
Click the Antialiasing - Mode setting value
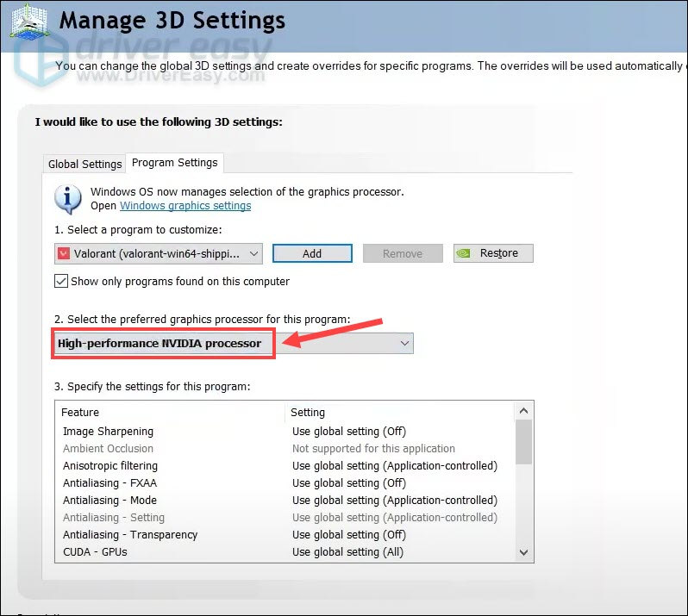[x=395, y=501]
